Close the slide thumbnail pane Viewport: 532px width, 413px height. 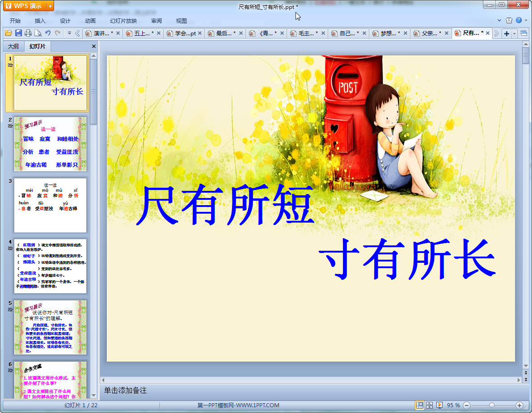tap(93, 46)
